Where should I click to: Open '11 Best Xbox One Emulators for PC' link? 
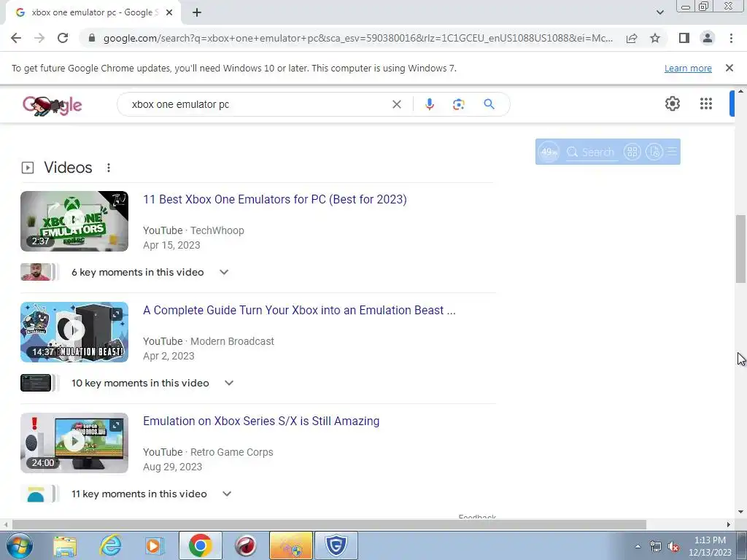click(x=275, y=199)
